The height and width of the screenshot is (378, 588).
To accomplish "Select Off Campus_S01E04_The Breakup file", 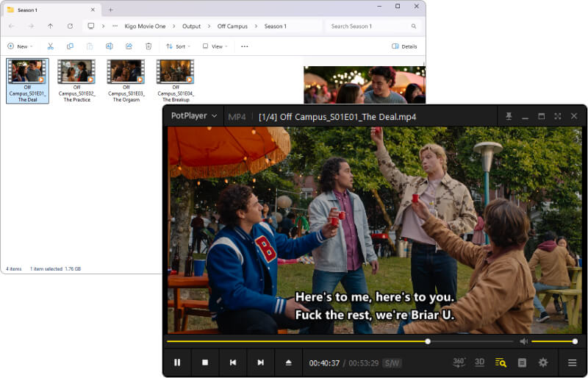I will pyautogui.click(x=176, y=81).
